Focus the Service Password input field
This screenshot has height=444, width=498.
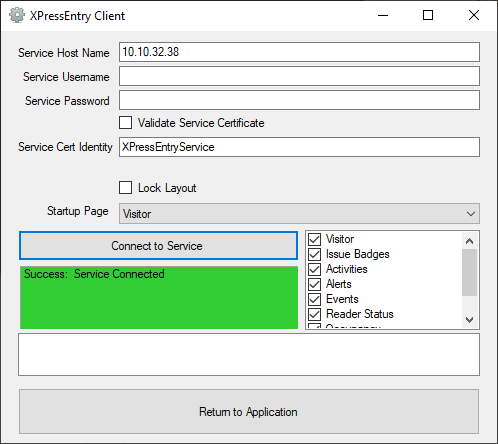point(299,100)
